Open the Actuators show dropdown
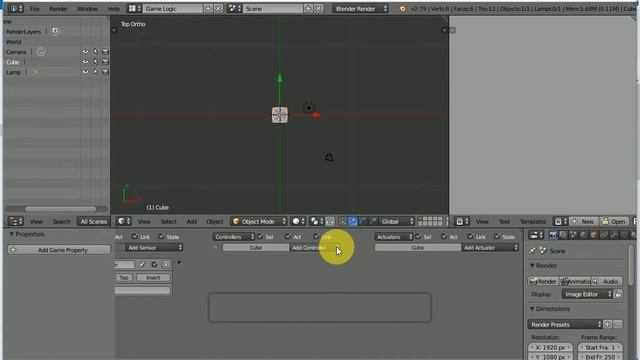The height and width of the screenshot is (360, 640). coord(394,237)
